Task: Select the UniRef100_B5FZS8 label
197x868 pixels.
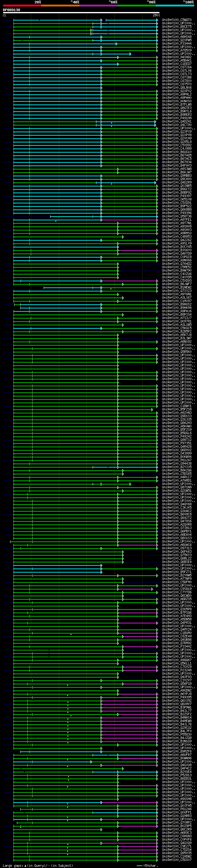Action: point(176,410)
